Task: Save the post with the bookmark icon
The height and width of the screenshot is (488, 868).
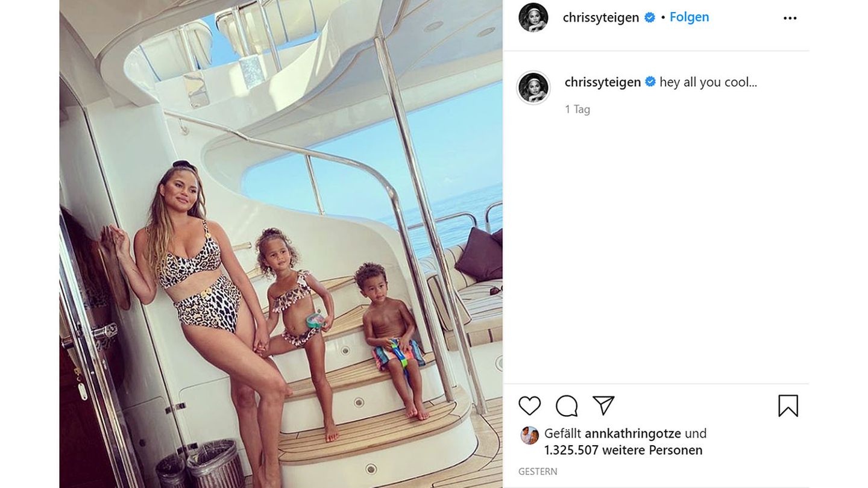Action: coord(788,405)
